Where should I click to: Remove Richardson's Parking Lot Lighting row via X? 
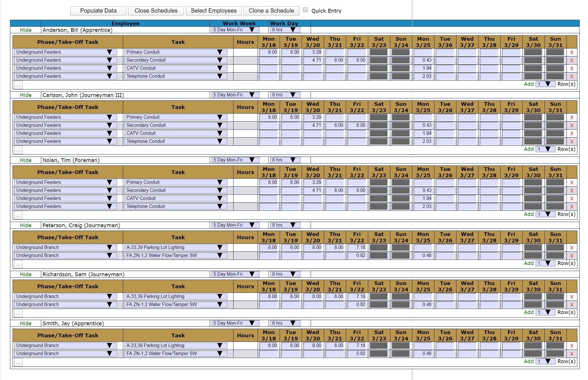click(572, 297)
